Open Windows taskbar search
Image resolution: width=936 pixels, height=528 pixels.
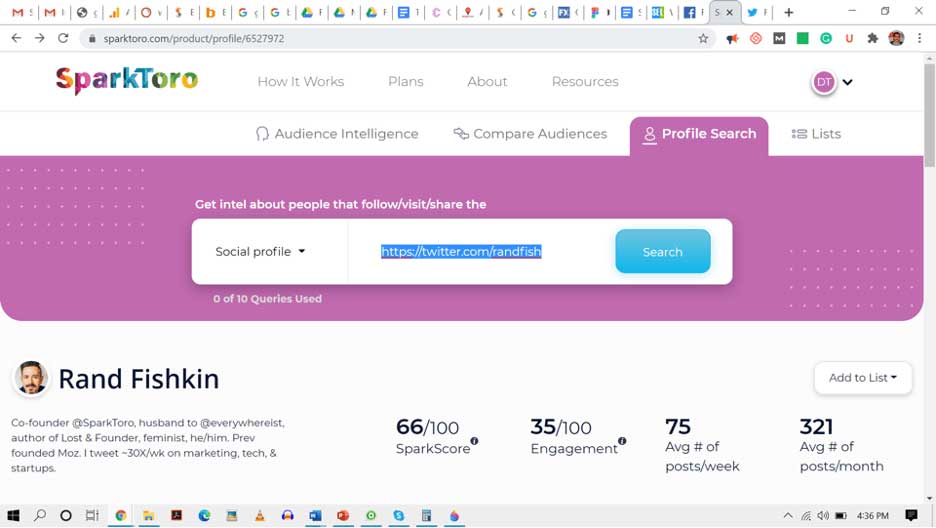pos(40,515)
